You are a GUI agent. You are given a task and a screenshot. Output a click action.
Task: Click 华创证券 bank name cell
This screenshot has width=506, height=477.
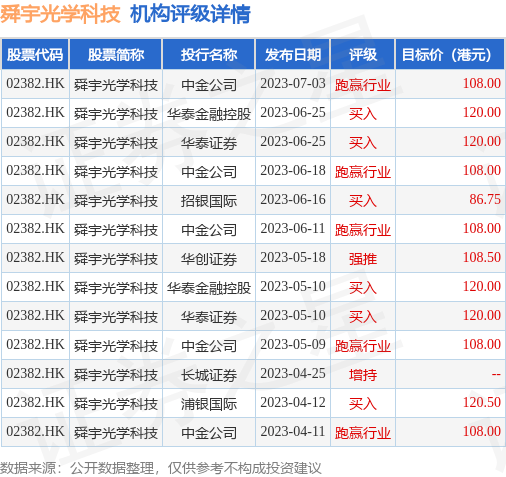(x=209, y=258)
